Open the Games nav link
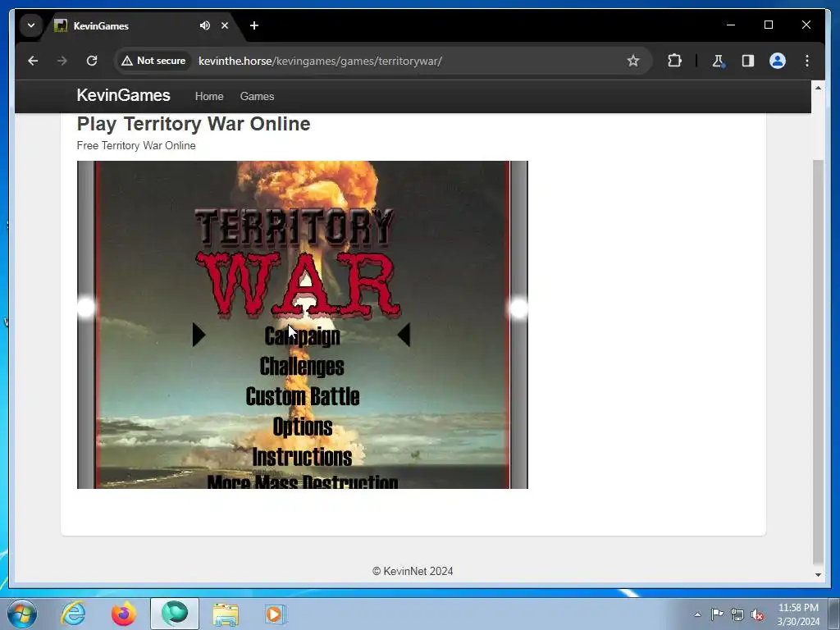840x630 pixels. (x=257, y=97)
